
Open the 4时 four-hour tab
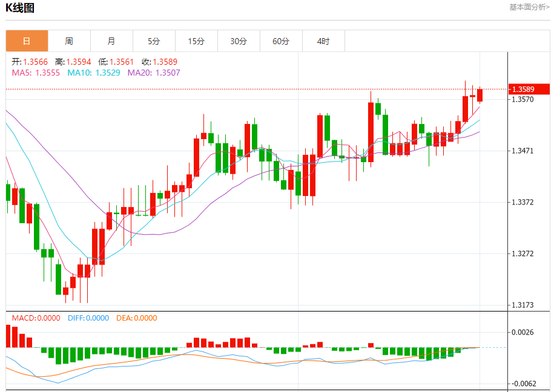[324, 41]
